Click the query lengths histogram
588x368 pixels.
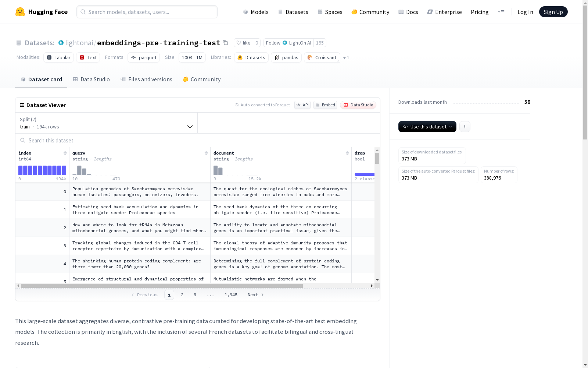click(96, 170)
